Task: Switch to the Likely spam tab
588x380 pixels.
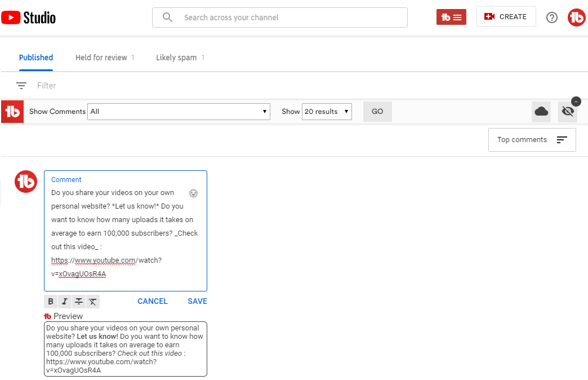Action: coord(176,58)
